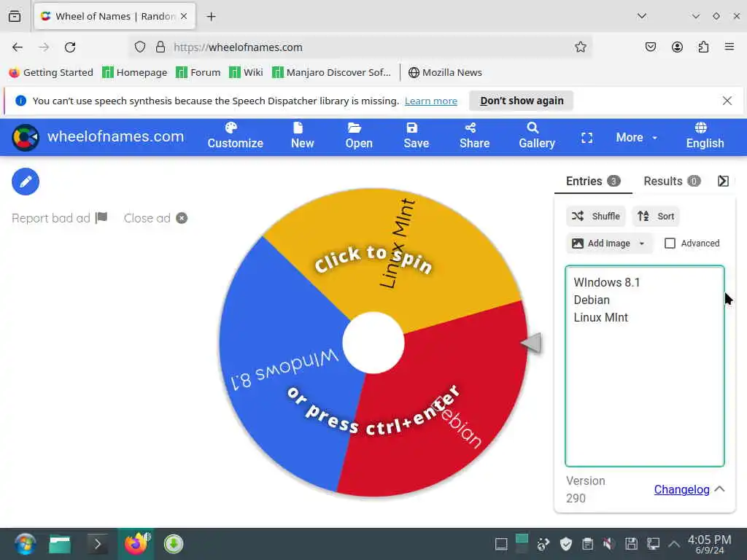Screen dimensions: 747x560
Task: Open Manjaro Discover Software bookmark
Action: click(x=331, y=72)
